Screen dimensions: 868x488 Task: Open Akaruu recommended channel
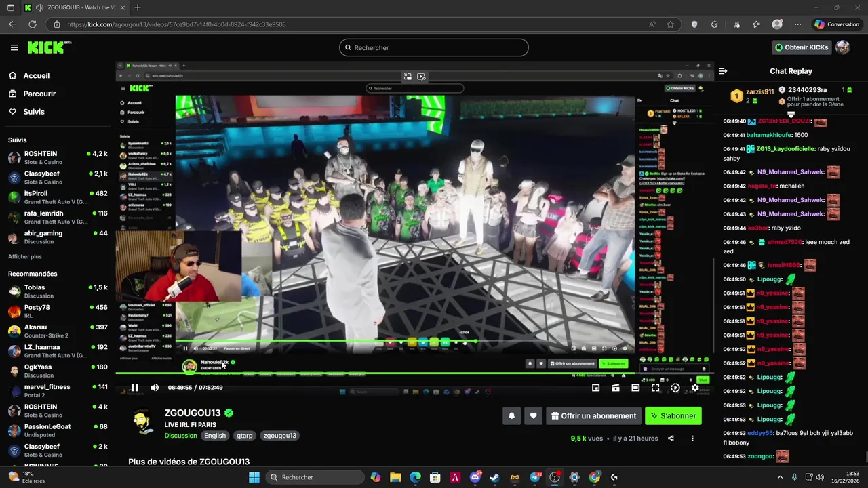58,331
